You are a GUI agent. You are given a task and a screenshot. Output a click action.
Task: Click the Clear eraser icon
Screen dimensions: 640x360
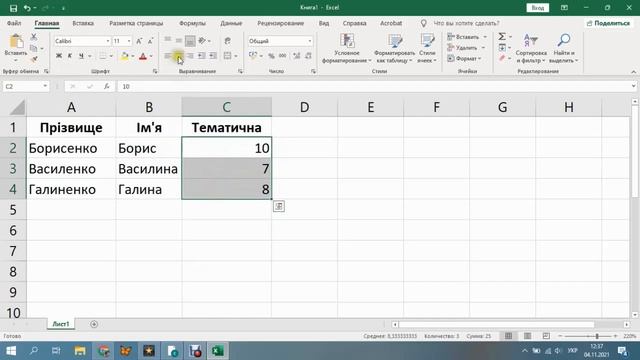(x=502, y=58)
